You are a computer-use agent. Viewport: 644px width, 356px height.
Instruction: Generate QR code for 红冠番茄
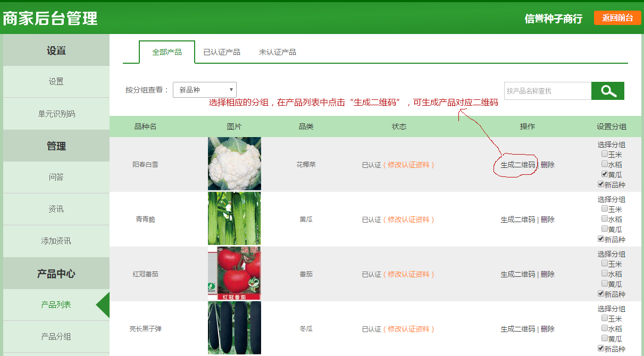pyautogui.click(x=517, y=274)
